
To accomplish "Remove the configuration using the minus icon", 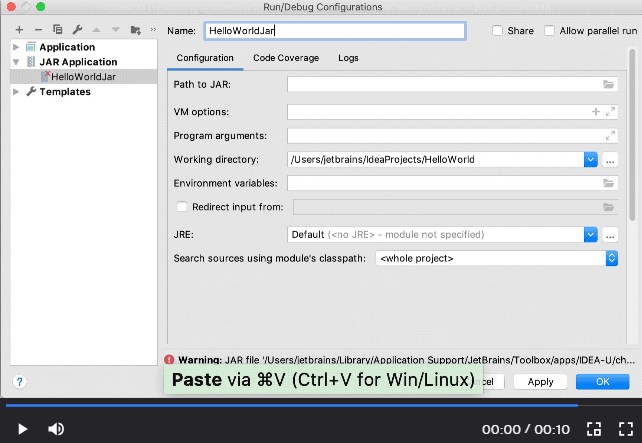I will pos(38,30).
